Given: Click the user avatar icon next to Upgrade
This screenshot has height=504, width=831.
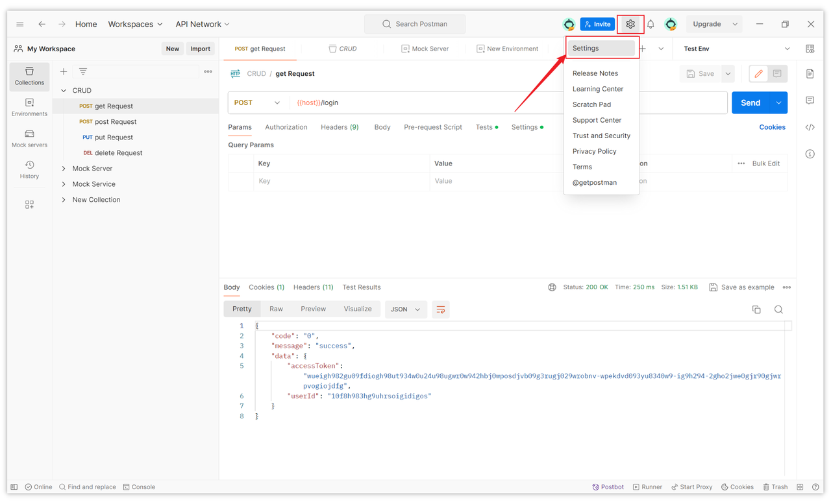Looking at the screenshot, I should click(671, 24).
